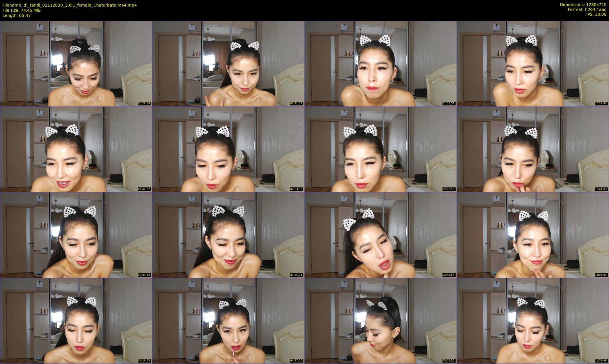Pick the thumbnail marked 02:44.03
Screen dimensions: 609x364
(x=533, y=149)
